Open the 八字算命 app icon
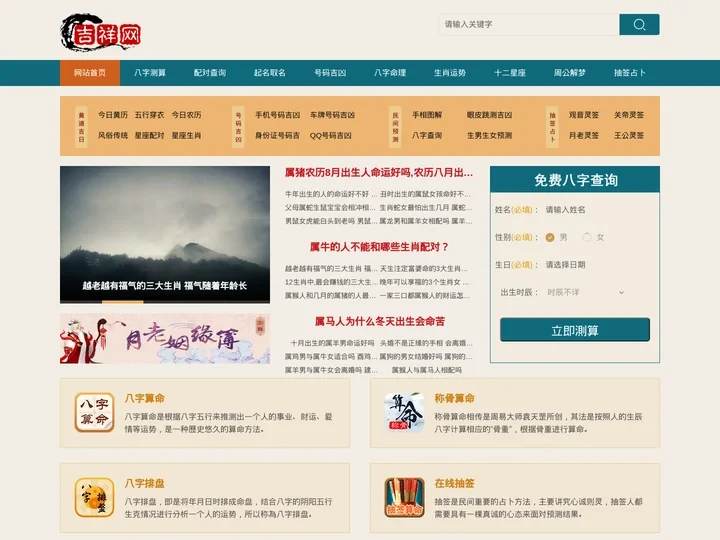 tap(94, 412)
